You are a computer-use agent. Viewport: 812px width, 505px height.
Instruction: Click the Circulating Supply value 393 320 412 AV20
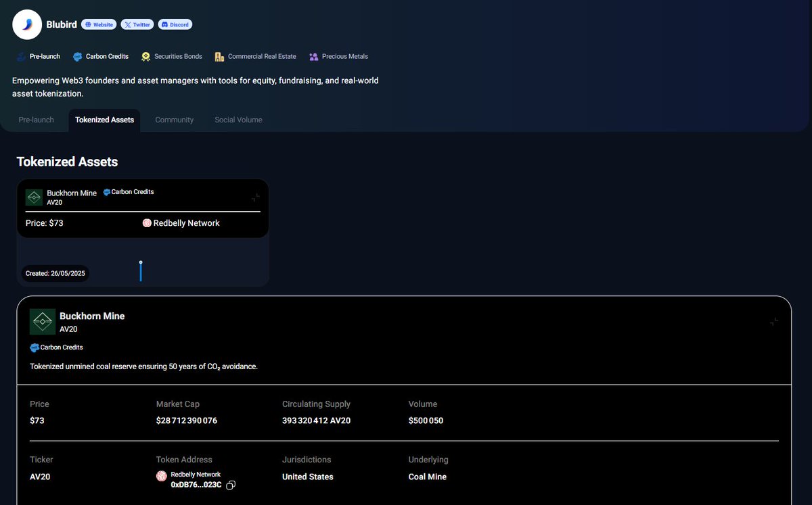point(316,420)
